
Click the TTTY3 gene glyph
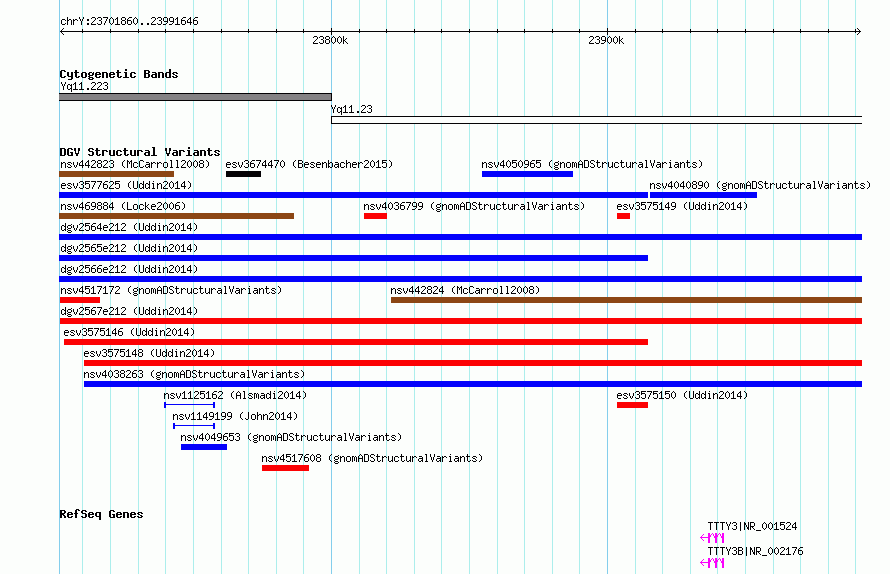pos(712,538)
